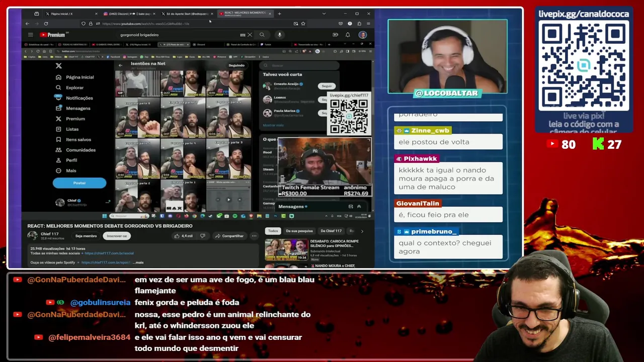Expand the Mensagens drawer on Twitter
Screen dimensions: 644x362
coord(359,207)
